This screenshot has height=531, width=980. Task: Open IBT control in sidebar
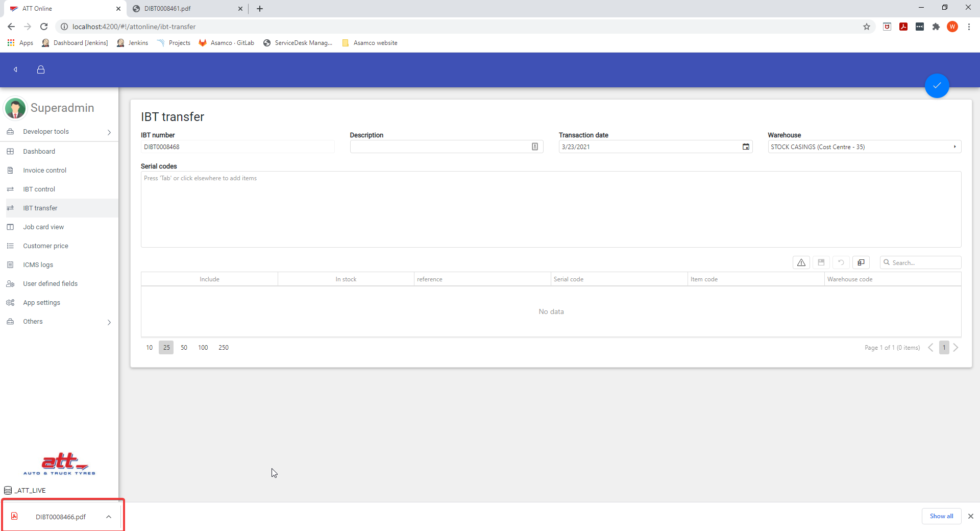[39, 189]
